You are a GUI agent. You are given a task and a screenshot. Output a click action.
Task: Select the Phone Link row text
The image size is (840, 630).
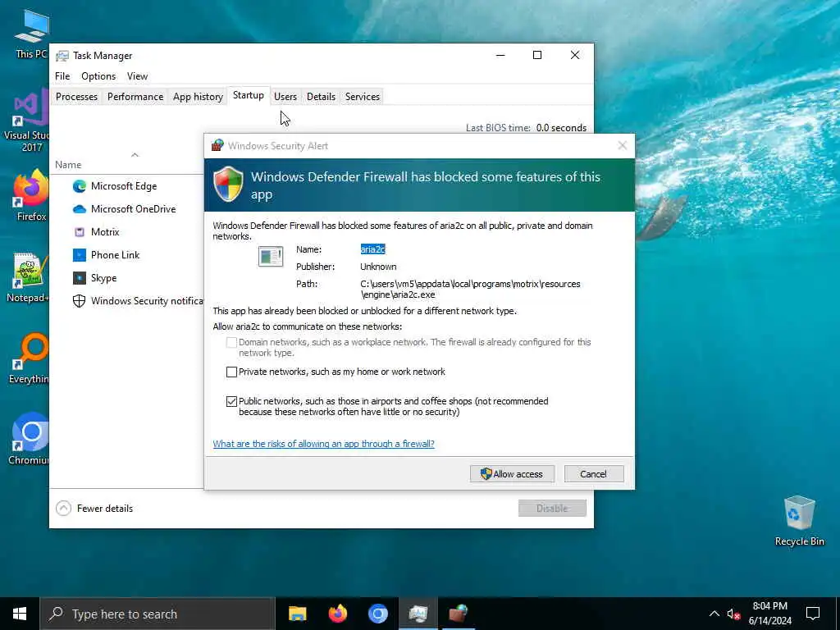point(115,255)
